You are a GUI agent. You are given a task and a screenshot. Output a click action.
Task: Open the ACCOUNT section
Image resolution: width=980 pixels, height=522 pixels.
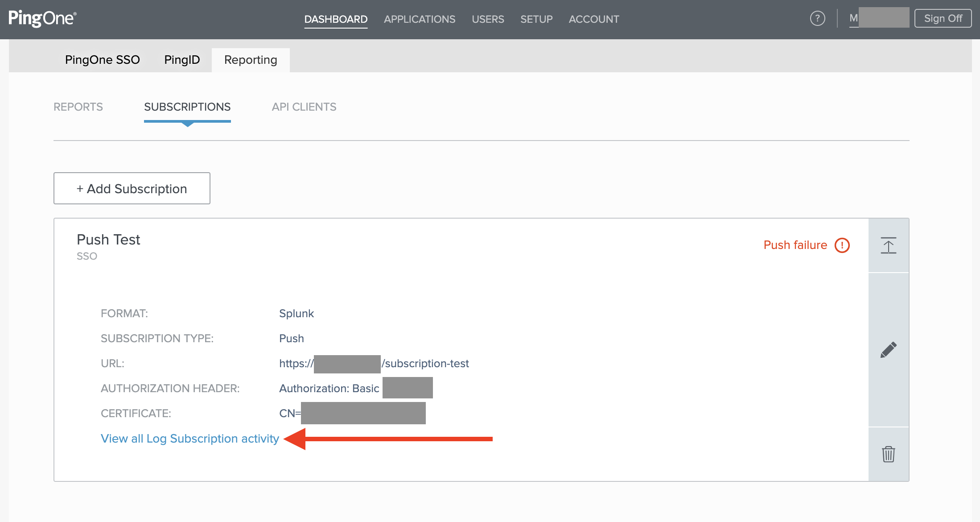(593, 19)
